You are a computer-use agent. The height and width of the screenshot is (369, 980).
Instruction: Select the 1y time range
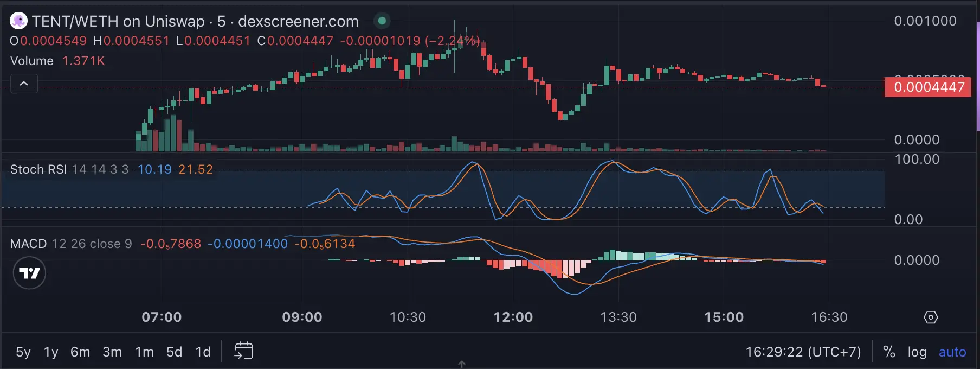(x=51, y=352)
